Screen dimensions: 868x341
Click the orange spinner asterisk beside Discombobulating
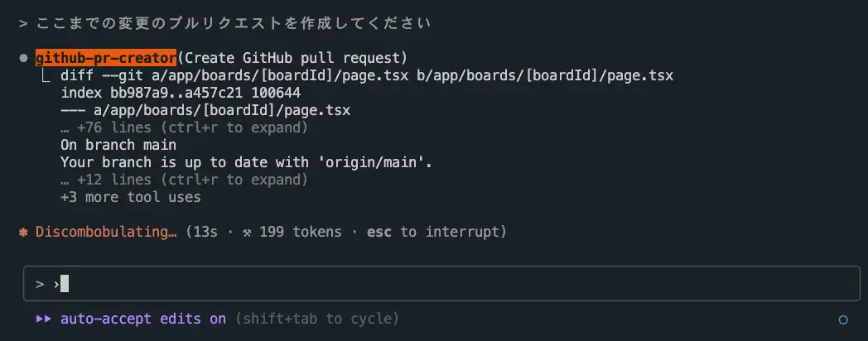(x=23, y=232)
